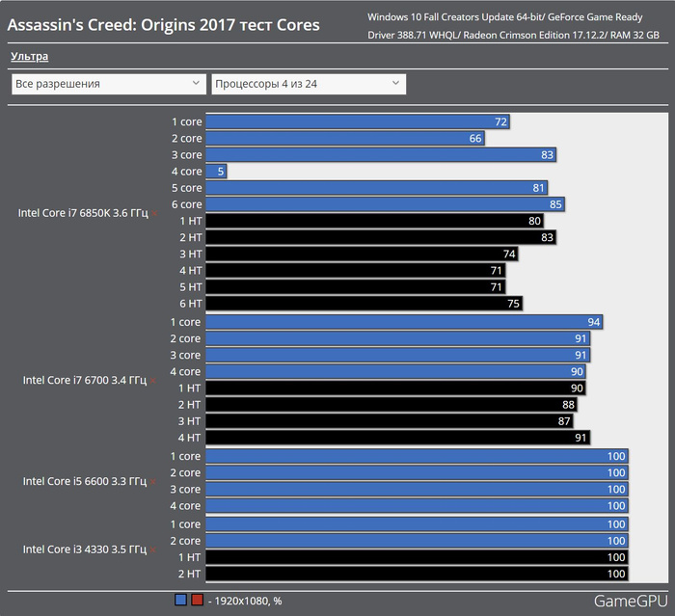This screenshot has height=616, width=675.
Task: Click the i7 6850K 4 core bar showing 5
Action: [x=217, y=172]
